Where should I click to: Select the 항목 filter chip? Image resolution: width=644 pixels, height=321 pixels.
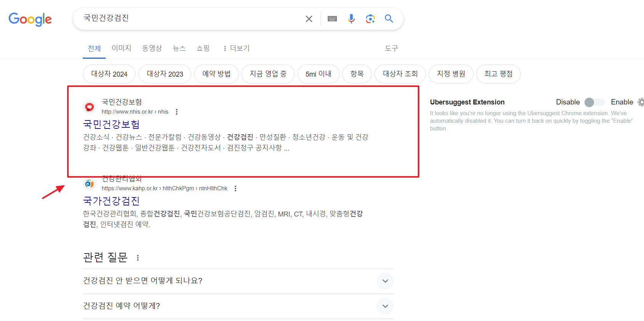click(x=357, y=74)
